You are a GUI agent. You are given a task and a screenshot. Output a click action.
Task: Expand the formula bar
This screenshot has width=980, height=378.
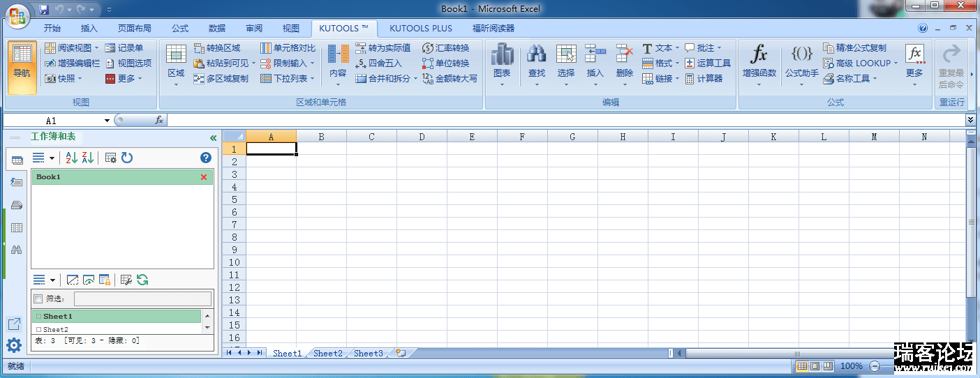tap(971, 121)
